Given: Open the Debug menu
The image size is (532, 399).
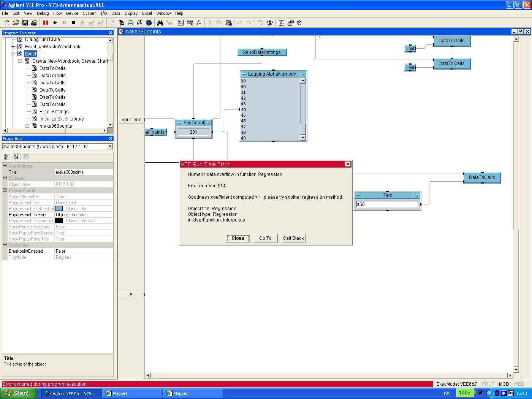Looking at the screenshot, I should point(43,13).
